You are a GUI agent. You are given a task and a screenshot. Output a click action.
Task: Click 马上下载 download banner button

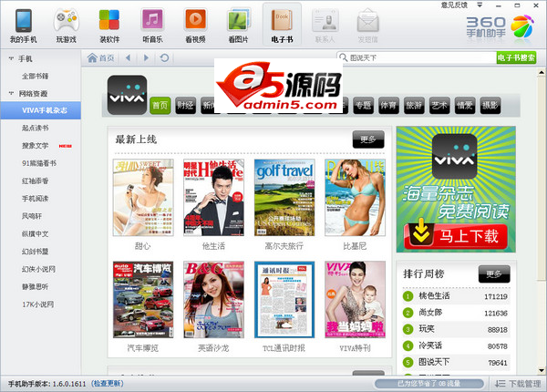click(x=456, y=236)
